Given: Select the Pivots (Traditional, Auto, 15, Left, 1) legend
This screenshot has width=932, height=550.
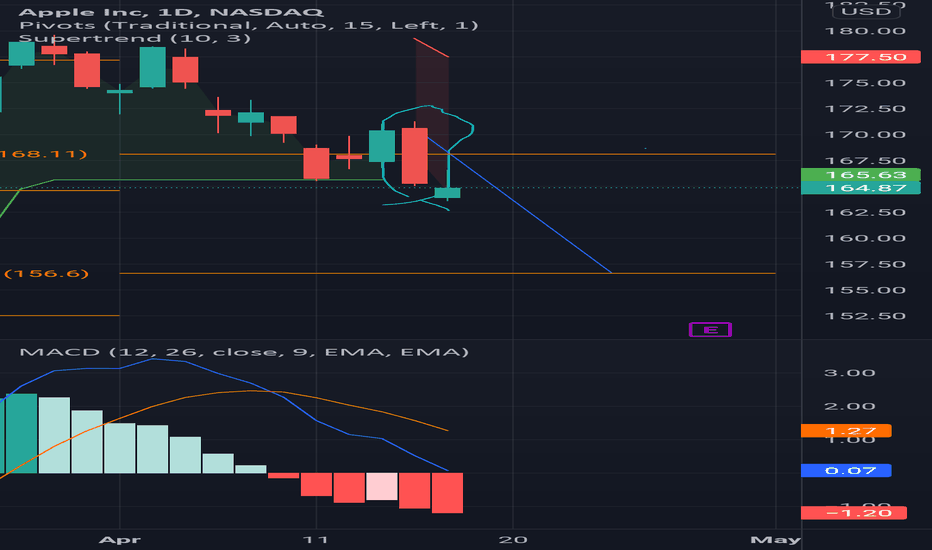Looking at the screenshot, I should [x=248, y=26].
